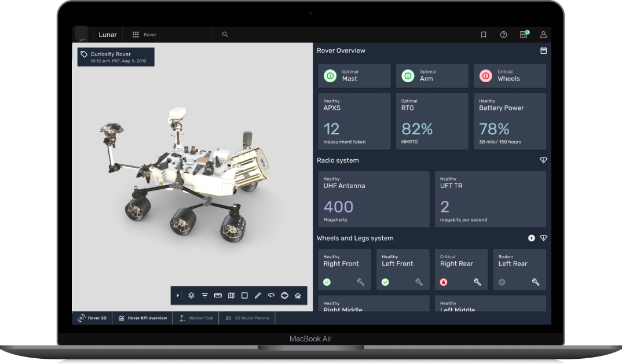Click the Lunar app title
This screenshot has width=622, height=364.
108,35
